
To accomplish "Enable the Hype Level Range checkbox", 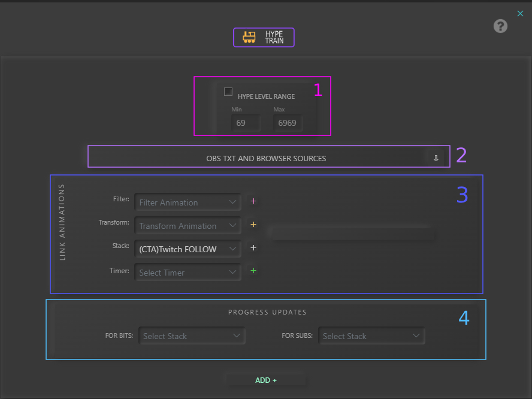I will point(228,92).
